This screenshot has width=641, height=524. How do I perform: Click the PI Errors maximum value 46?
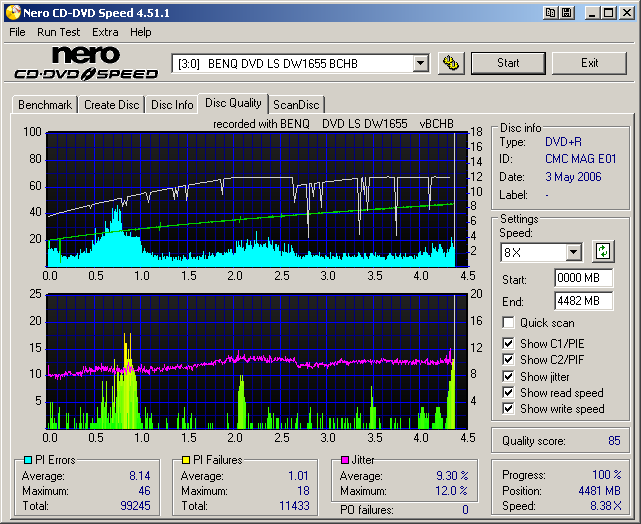click(x=144, y=490)
